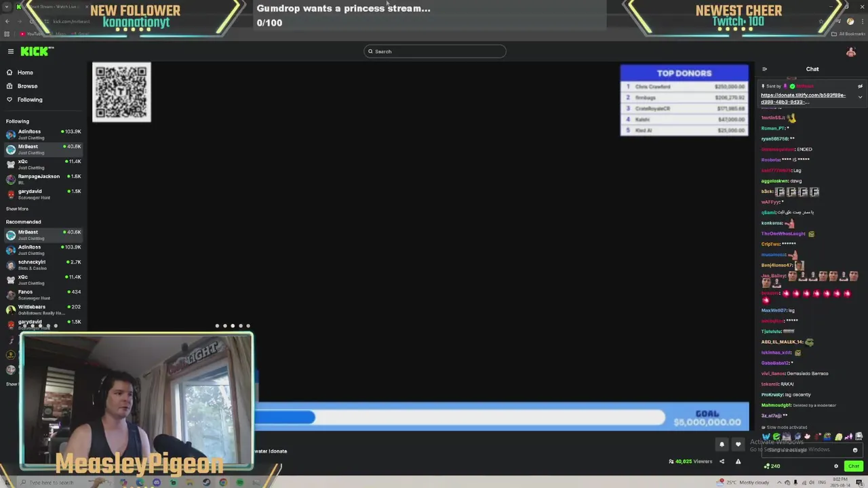Collapse the chat panel icon
This screenshot has height=488, width=868.
pos(764,69)
